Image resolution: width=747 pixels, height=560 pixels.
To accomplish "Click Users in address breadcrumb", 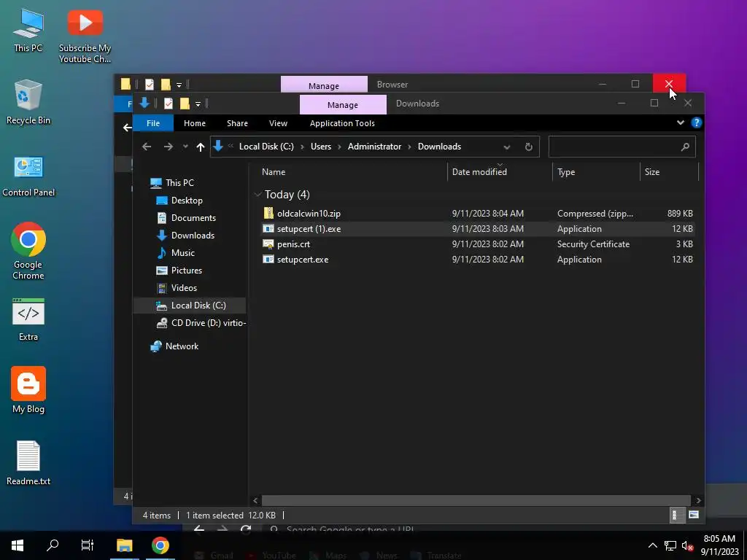I will pyautogui.click(x=321, y=147).
